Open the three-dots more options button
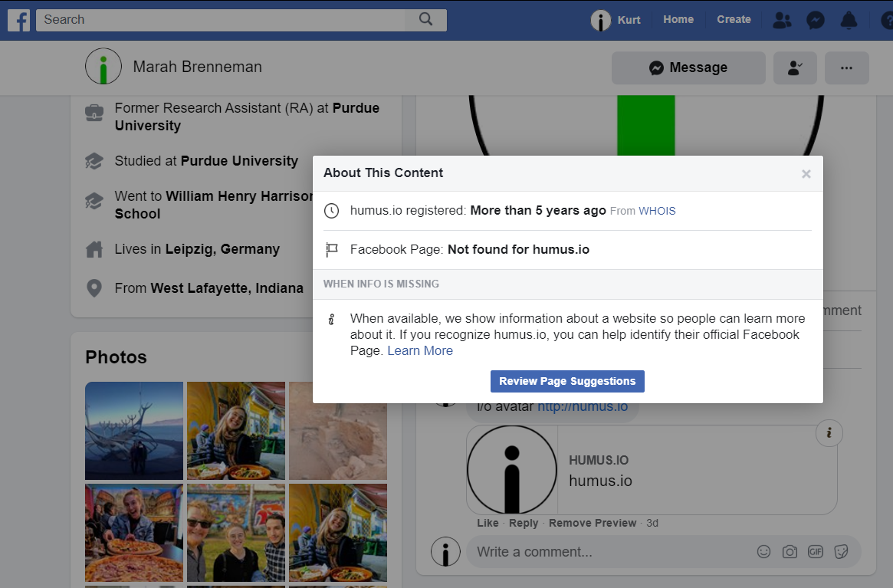This screenshot has height=588, width=893. pyautogui.click(x=847, y=67)
